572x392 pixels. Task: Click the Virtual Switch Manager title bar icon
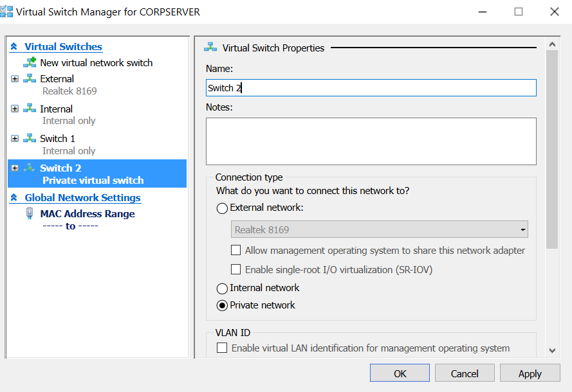click(6, 11)
